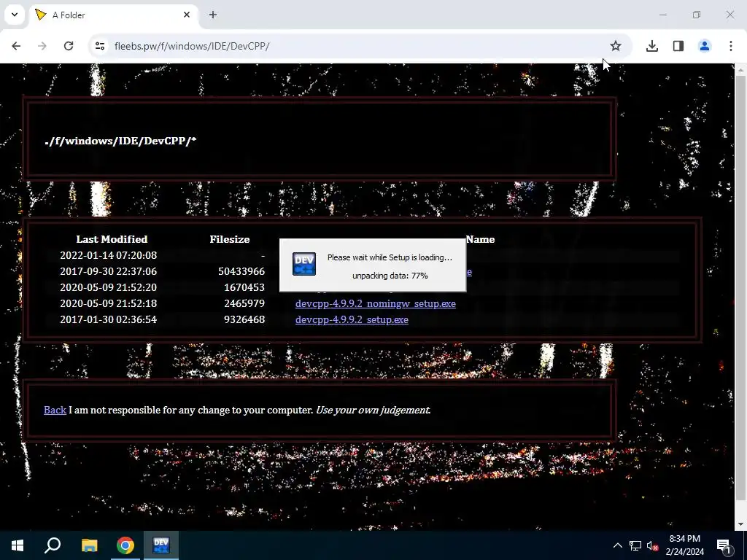Click the forward navigation arrow

[x=42, y=46]
